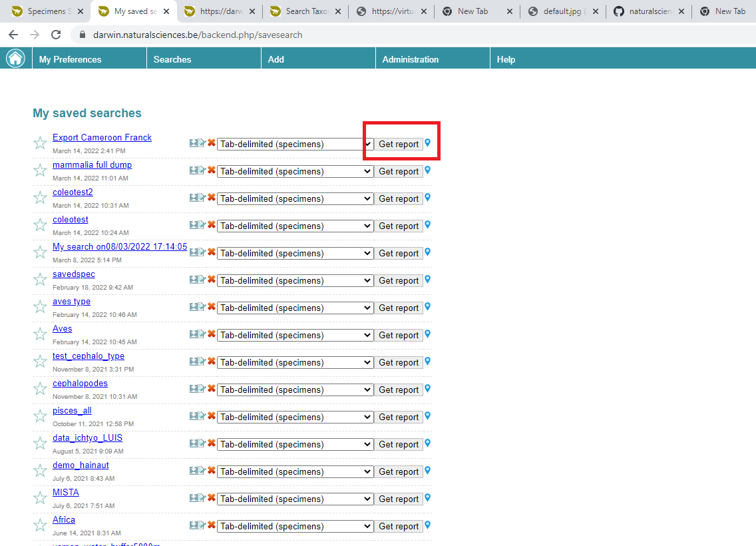Open map pin for Export Cameroon Franck
The height and width of the screenshot is (546, 756).
pyautogui.click(x=428, y=142)
